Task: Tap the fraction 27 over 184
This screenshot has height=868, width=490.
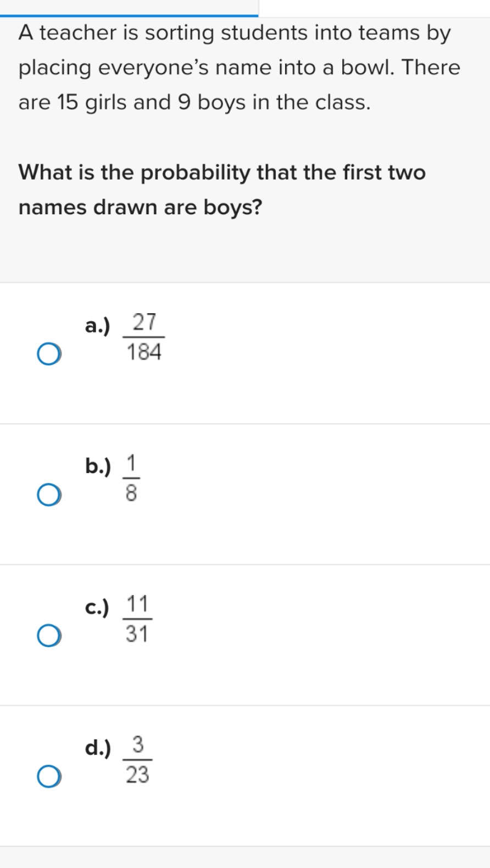Action: (143, 337)
